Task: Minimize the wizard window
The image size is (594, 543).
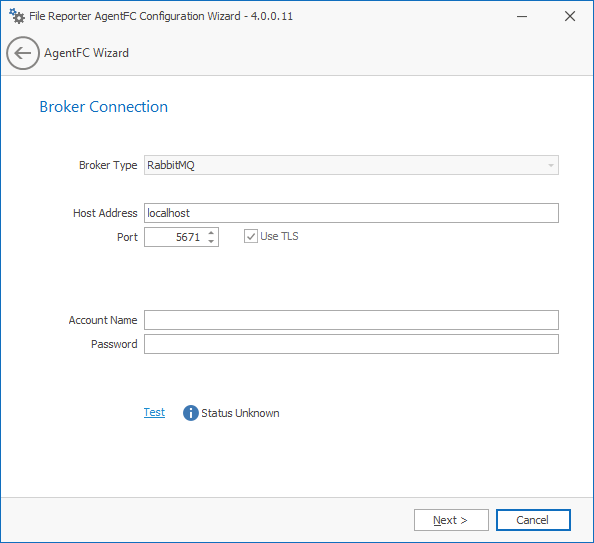Action: pyautogui.click(x=522, y=16)
